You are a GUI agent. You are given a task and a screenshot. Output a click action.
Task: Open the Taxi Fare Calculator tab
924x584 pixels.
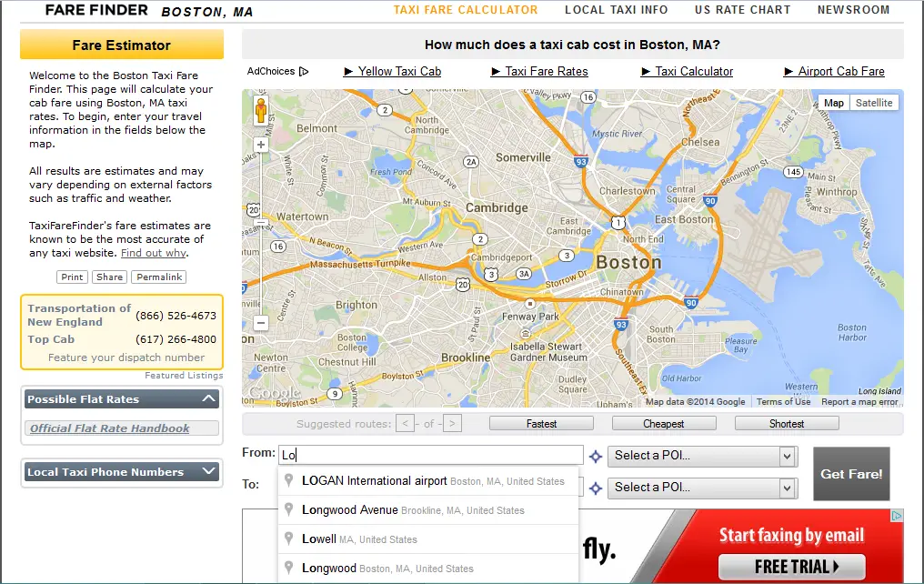pyautogui.click(x=466, y=10)
